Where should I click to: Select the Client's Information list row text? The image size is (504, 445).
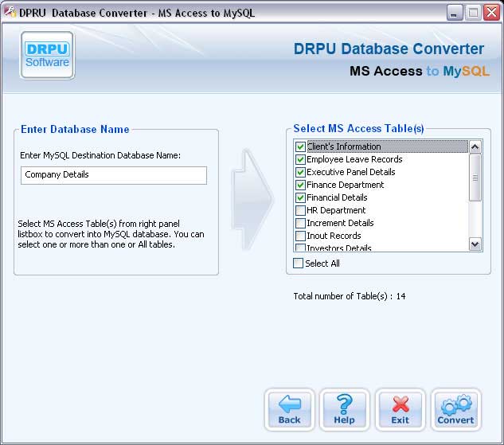click(x=344, y=146)
